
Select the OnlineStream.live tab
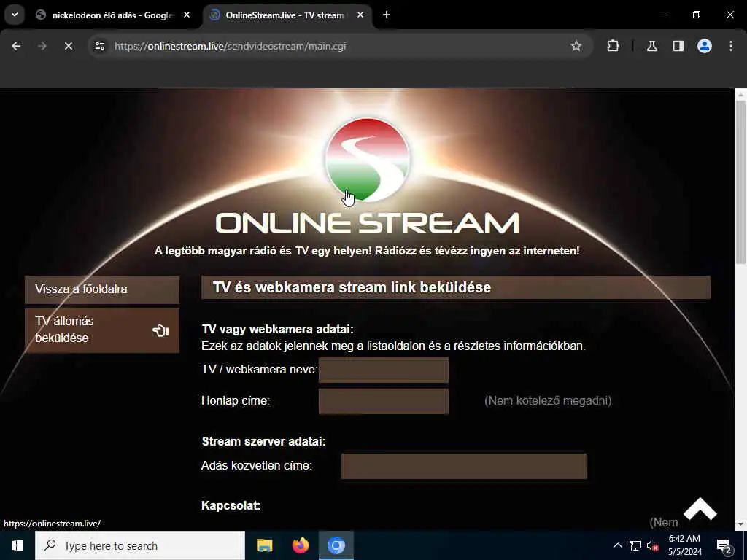tap(285, 15)
